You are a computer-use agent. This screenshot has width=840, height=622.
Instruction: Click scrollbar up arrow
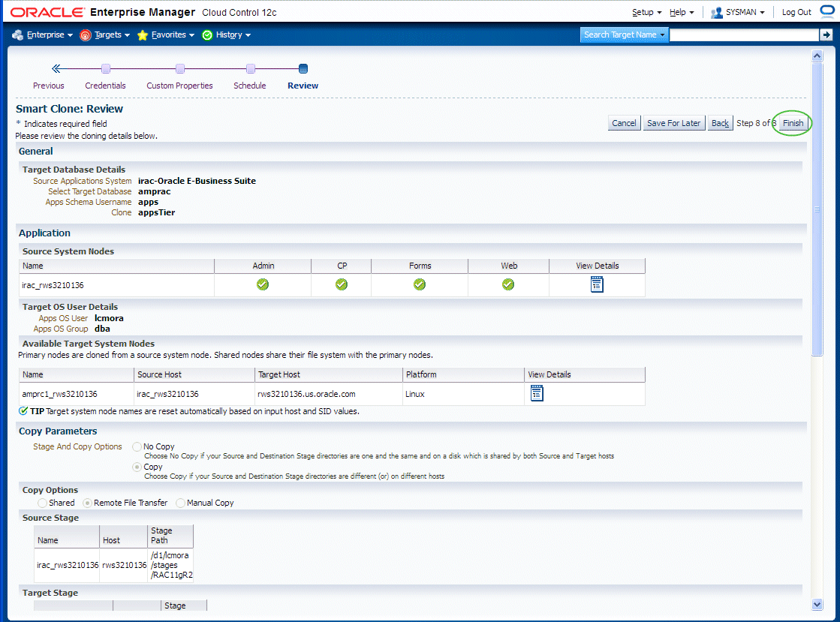pyautogui.click(x=817, y=56)
